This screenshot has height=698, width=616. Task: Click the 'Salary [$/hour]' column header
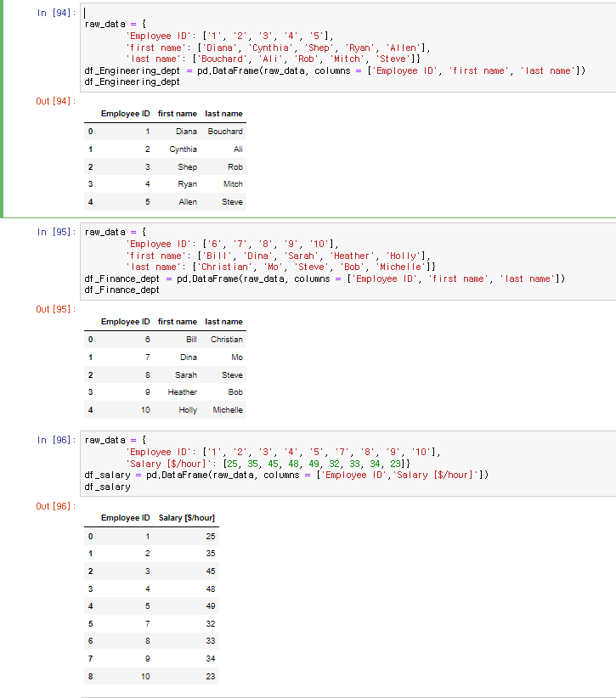[x=187, y=518]
